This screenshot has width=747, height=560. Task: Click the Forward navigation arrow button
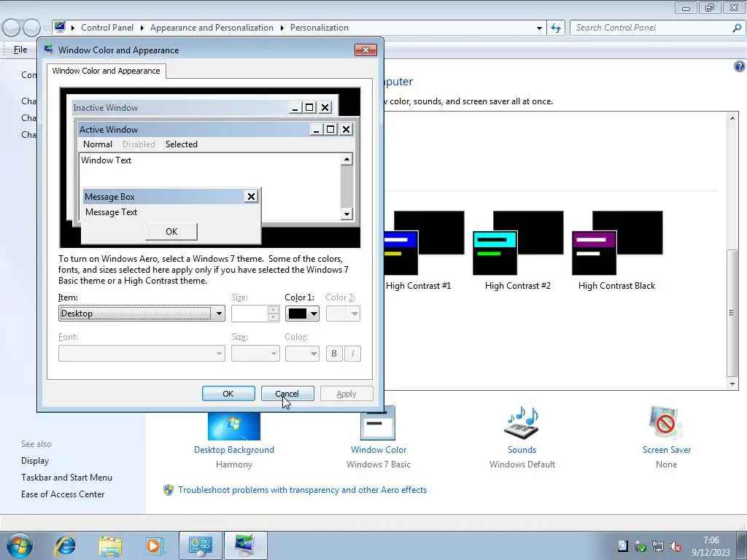31,28
